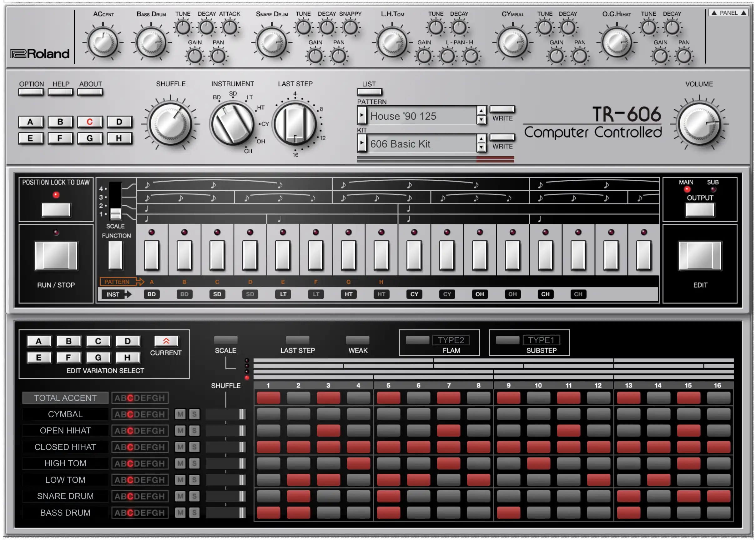Click the CURRENT variation arrow button

(166, 341)
